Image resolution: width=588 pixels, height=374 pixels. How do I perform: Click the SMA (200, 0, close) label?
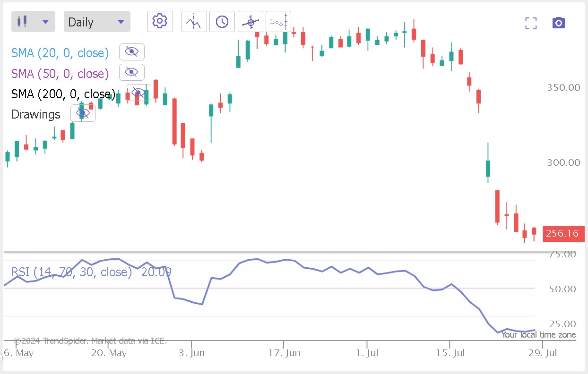point(63,94)
